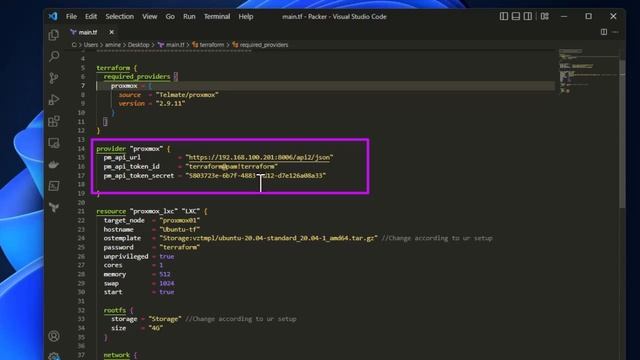Open the Run menu
Viewport: 640px width, 360px height.
point(189,17)
